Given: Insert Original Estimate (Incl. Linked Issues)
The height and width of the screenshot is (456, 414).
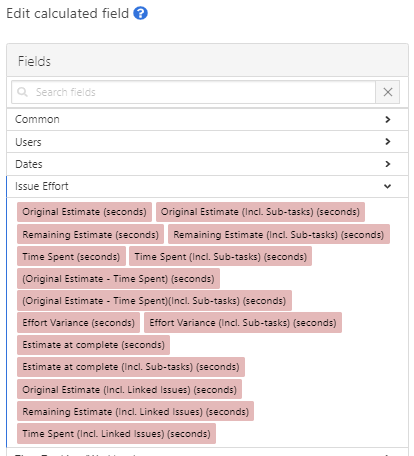Looking at the screenshot, I should click(x=129, y=389).
